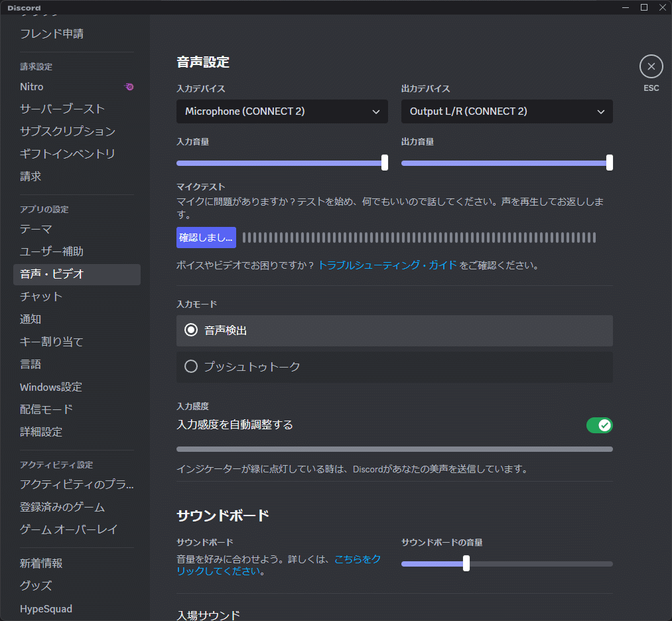This screenshot has width=672, height=621.
Task: Open the 言語 settings page
Action: pos(31,364)
